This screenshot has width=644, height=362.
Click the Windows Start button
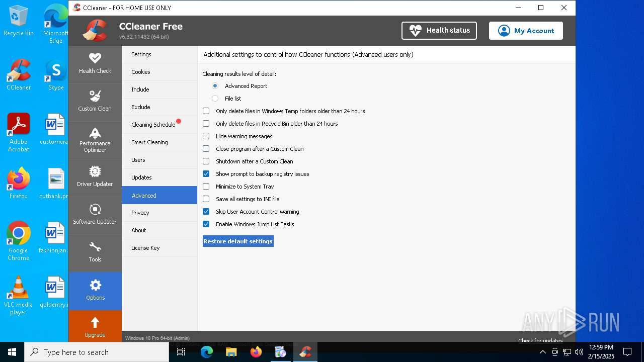tap(12, 352)
